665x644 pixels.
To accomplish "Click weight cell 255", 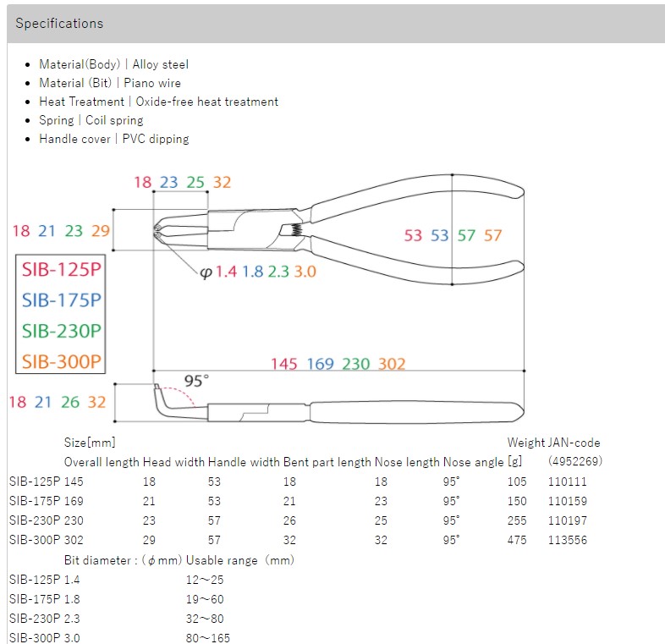I will (x=517, y=520).
